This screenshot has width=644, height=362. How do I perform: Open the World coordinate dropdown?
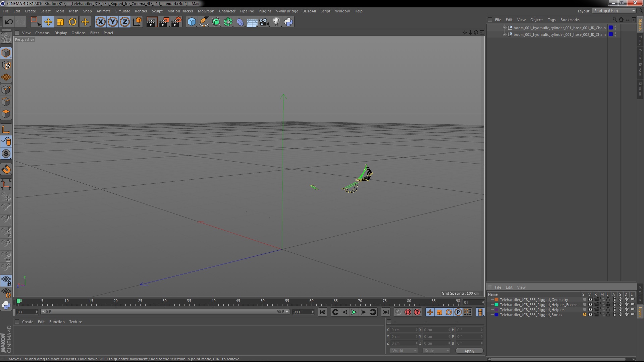[x=404, y=351]
